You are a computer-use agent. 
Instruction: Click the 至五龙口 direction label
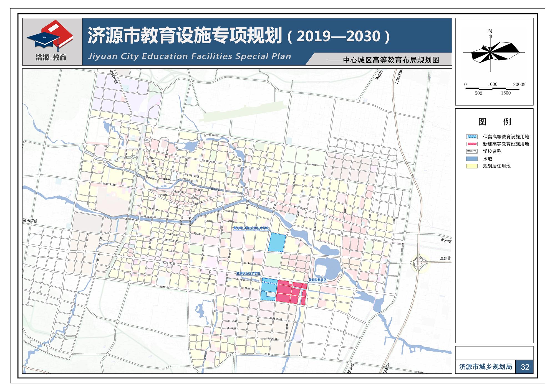398,77
